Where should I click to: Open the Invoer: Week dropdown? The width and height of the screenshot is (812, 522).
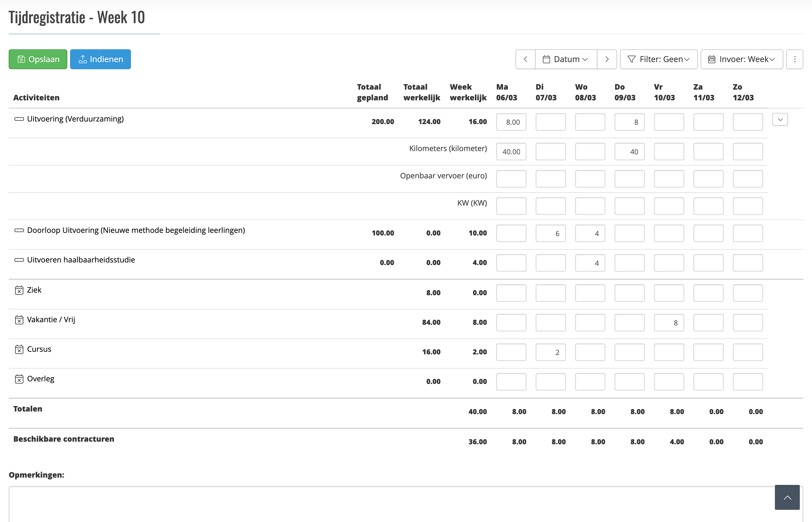[x=742, y=59]
